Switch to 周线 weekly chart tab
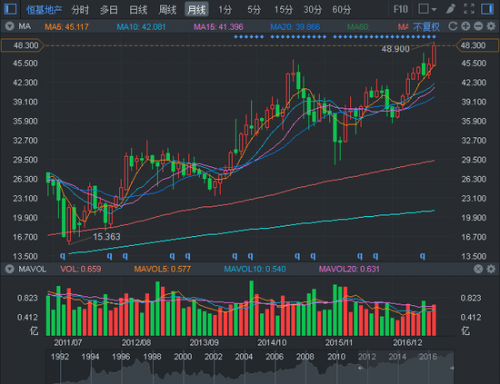 coord(167,10)
